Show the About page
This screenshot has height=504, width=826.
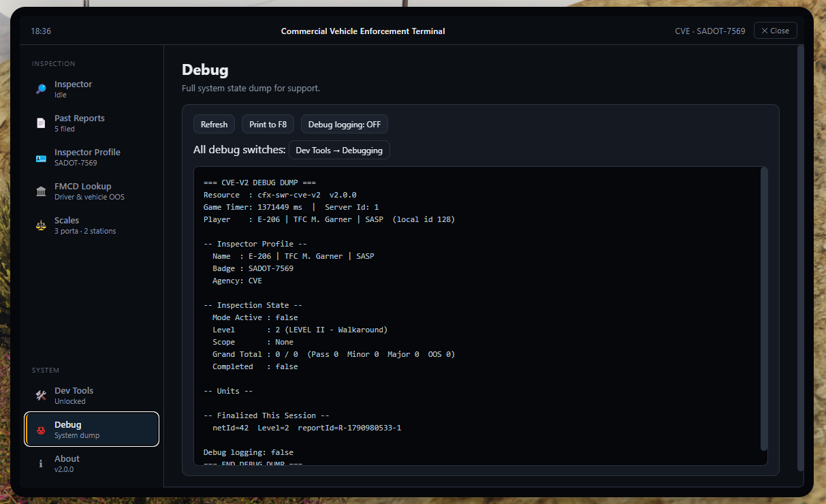[92, 464]
